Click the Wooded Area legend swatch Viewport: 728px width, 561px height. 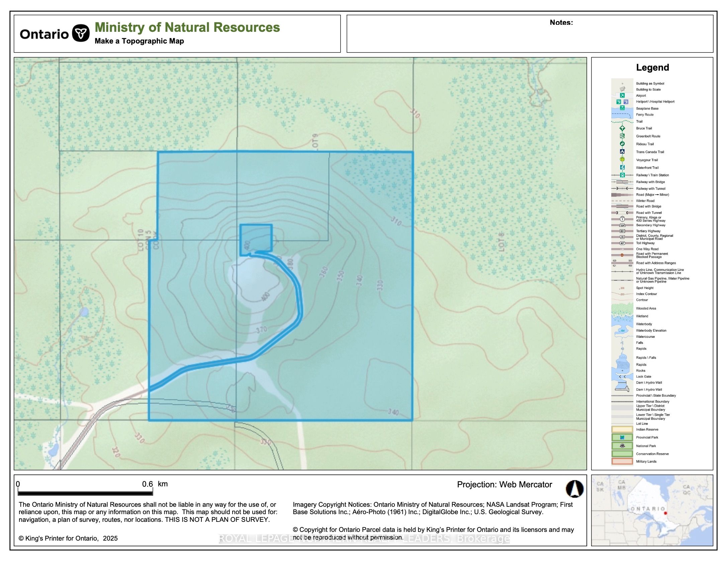pos(622,308)
